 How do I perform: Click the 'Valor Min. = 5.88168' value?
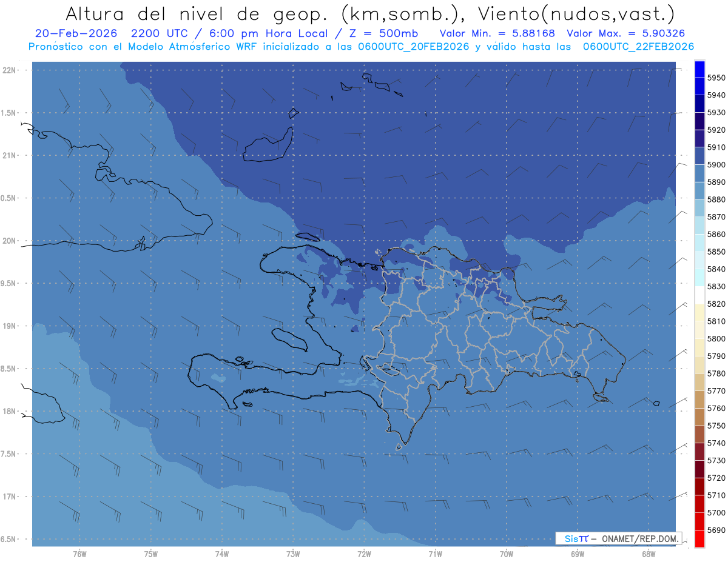pos(497,33)
